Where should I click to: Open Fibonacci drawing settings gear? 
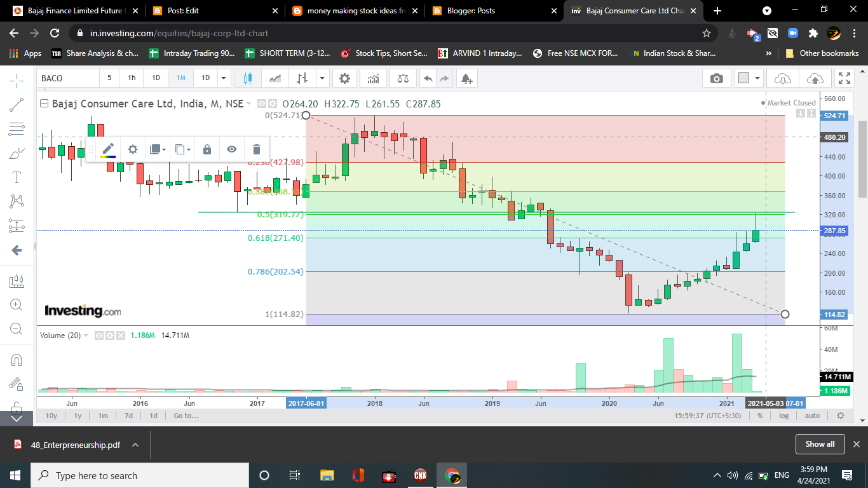[133, 149]
